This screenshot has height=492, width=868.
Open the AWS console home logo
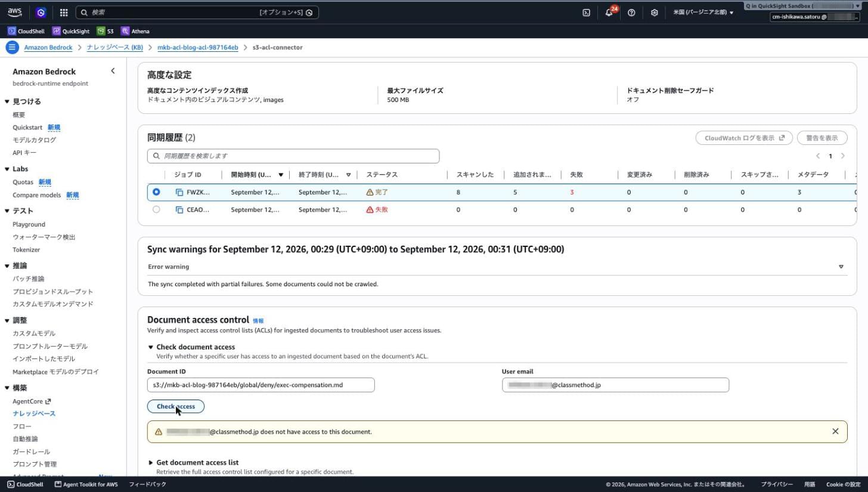[x=15, y=12]
